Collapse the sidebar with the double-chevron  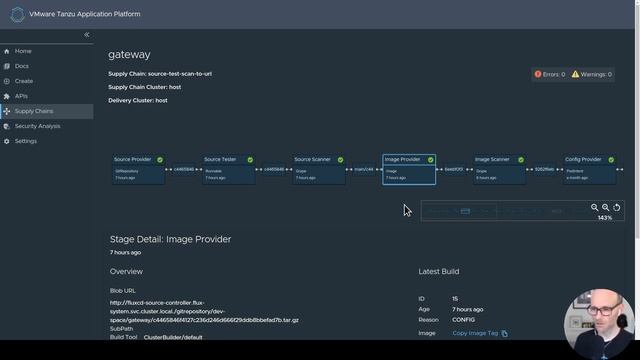[x=87, y=35]
